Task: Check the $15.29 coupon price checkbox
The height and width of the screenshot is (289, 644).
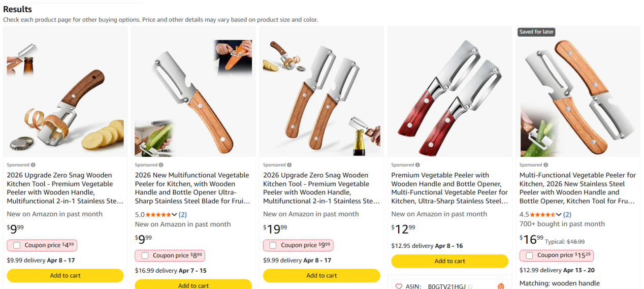Action: pos(529,255)
